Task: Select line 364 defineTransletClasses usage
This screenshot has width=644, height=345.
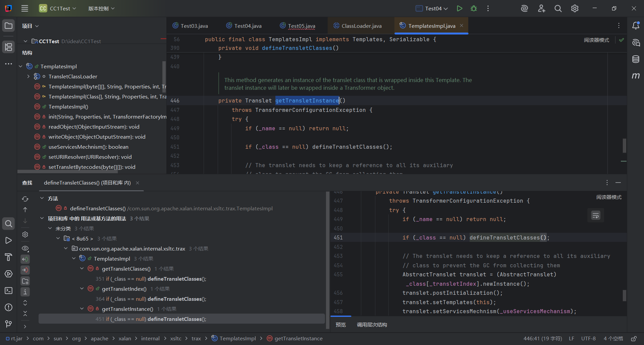Action: tap(151, 299)
